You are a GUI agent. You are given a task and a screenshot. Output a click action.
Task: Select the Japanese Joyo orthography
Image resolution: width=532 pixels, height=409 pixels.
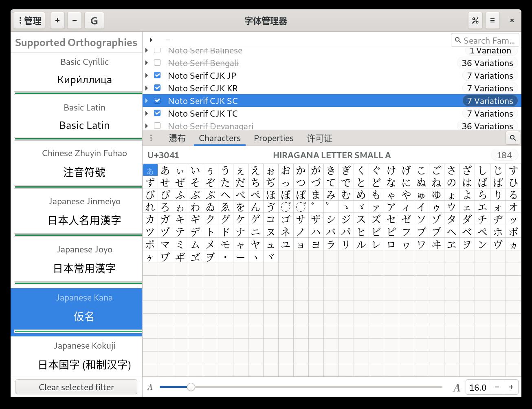tap(76, 264)
